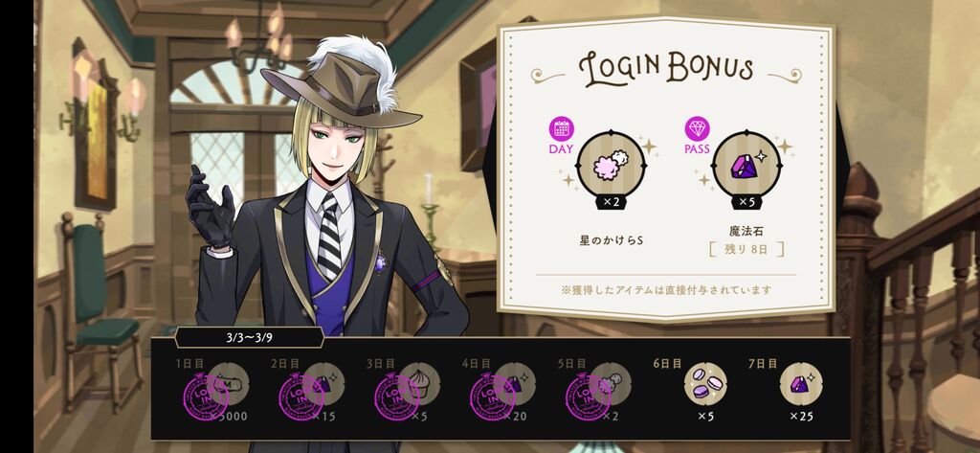This screenshot has width=980, height=453.
Task: Click the 3/3～3/9 date range label
Action: click(249, 338)
